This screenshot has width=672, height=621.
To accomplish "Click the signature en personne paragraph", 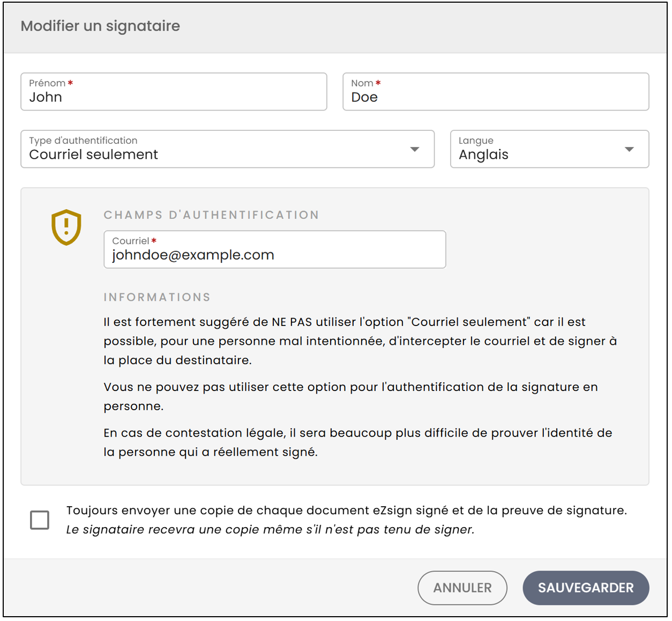I will click(350, 396).
